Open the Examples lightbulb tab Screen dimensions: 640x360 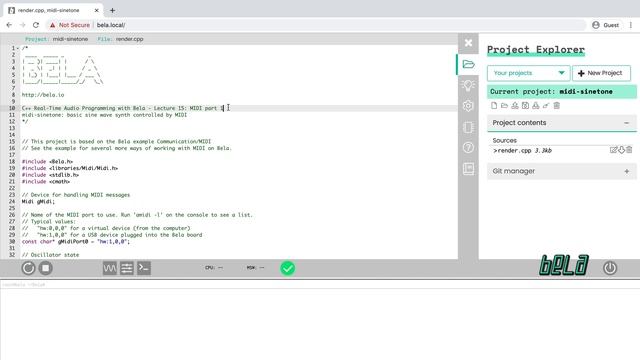tap(468, 85)
